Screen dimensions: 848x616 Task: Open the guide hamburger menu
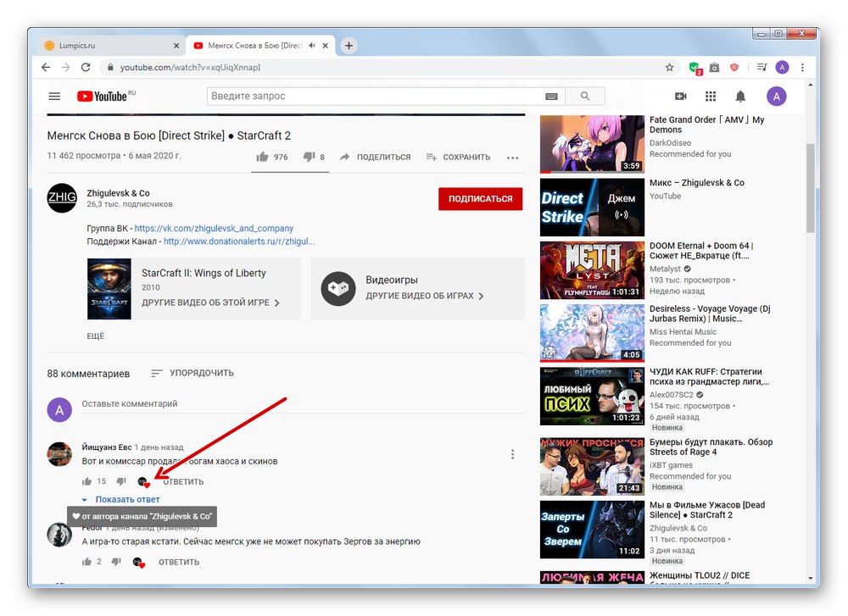[54, 96]
